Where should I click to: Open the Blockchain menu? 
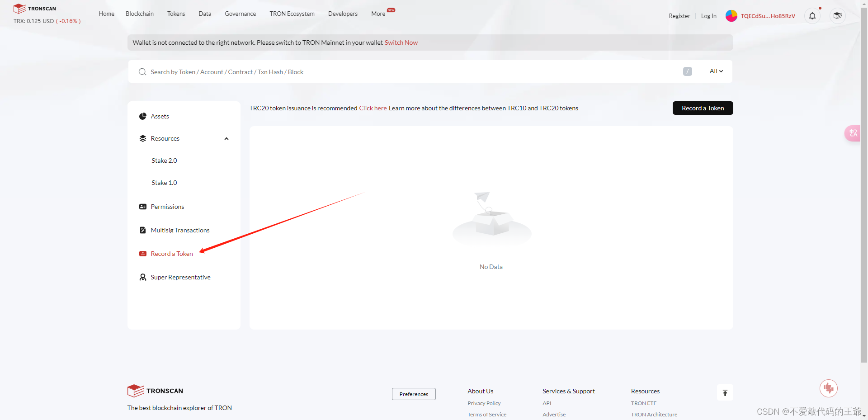[140, 14]
